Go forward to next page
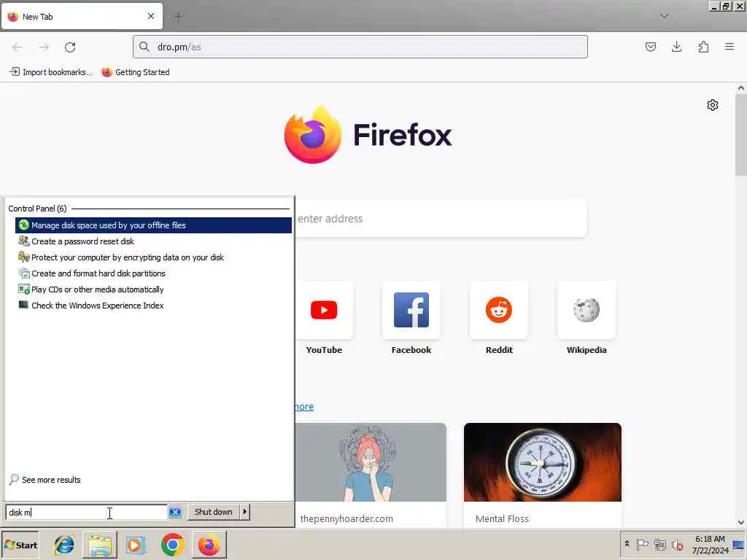The width and height of the screenshot is (747, 560). (x=44, y=47)
